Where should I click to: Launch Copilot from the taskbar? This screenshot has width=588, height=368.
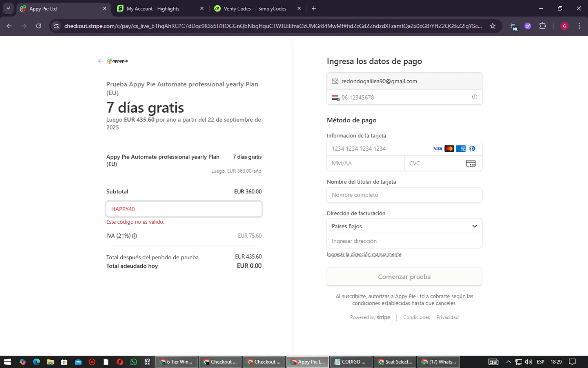[22, 362]
